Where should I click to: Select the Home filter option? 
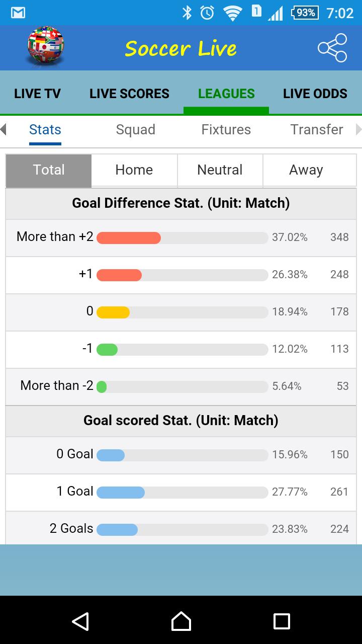(x=134, y=170)
